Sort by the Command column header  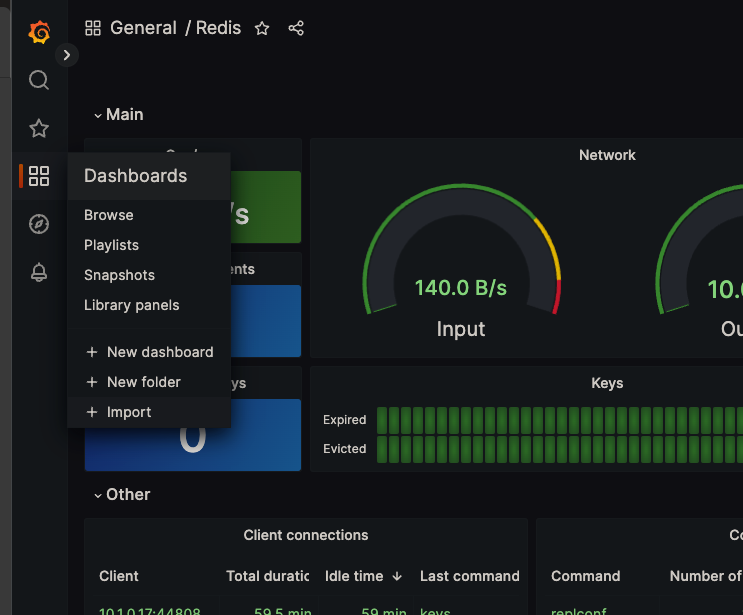tap(585, 576)
